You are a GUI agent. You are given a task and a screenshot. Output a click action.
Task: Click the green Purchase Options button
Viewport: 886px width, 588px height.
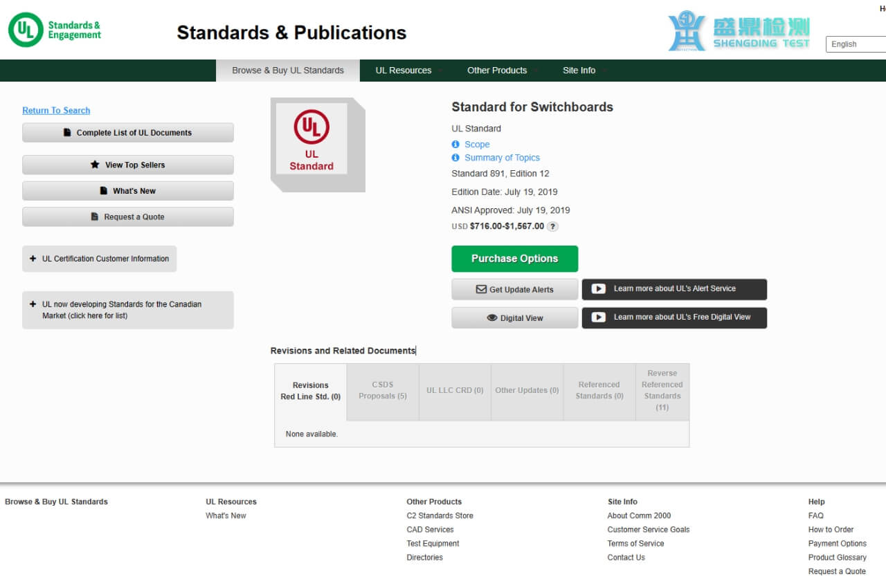tap(514, 259)
